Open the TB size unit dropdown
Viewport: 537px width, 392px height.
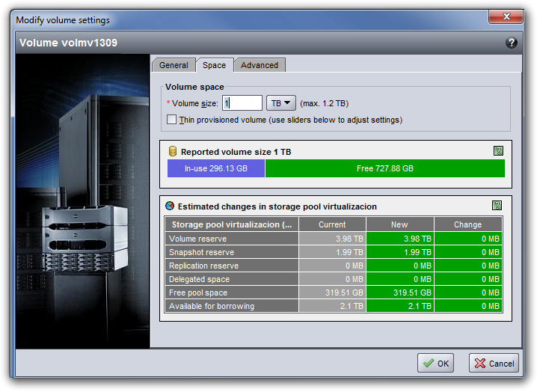281,103
